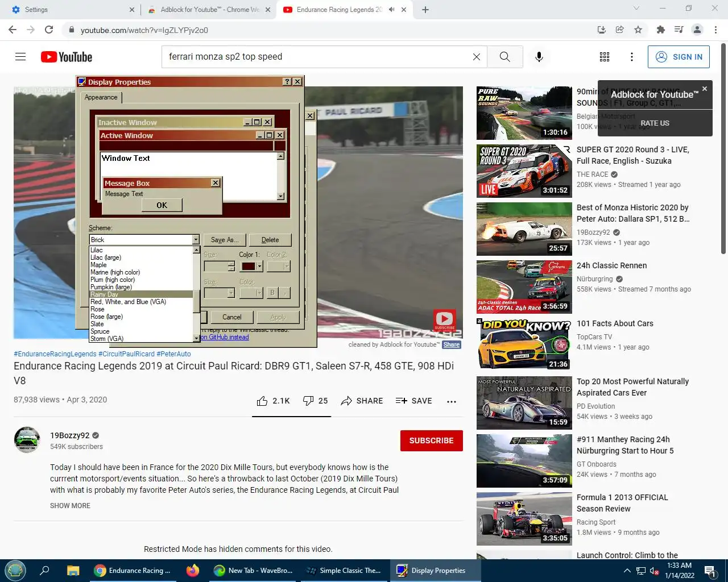Click SAVE to playlist button

point(413,401)
